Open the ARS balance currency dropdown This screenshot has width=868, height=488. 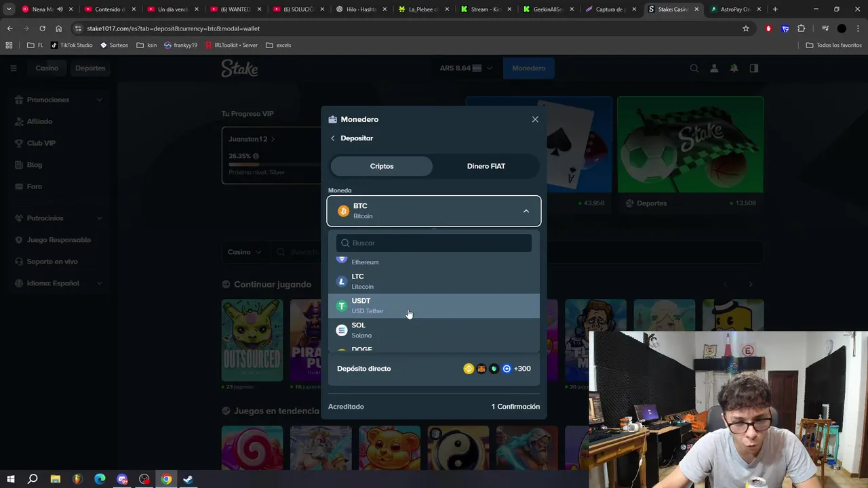point(466,68)
